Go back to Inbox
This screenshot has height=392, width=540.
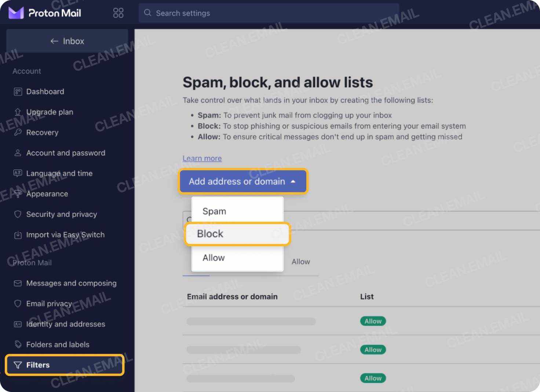click(x=67, y=41)
